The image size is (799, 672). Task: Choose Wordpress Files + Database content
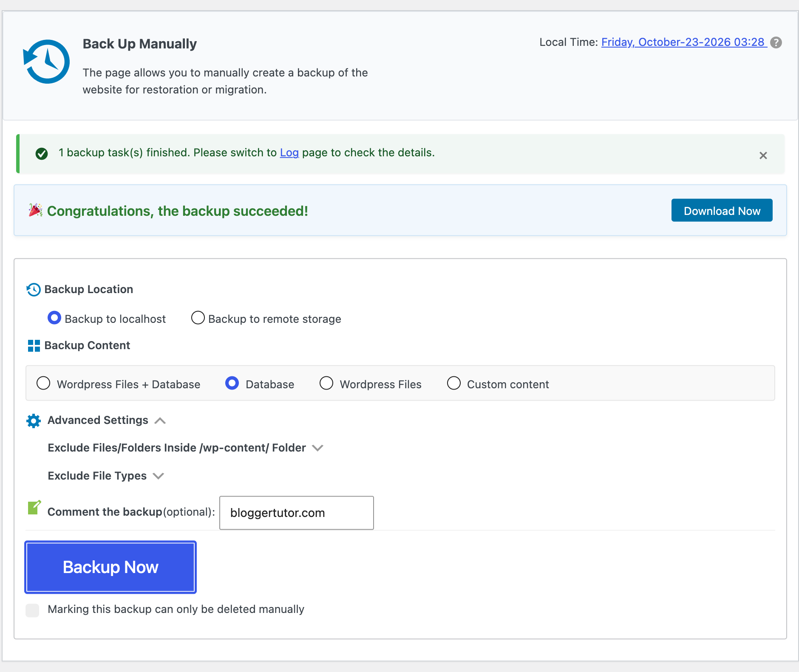(x=43, y=383)
